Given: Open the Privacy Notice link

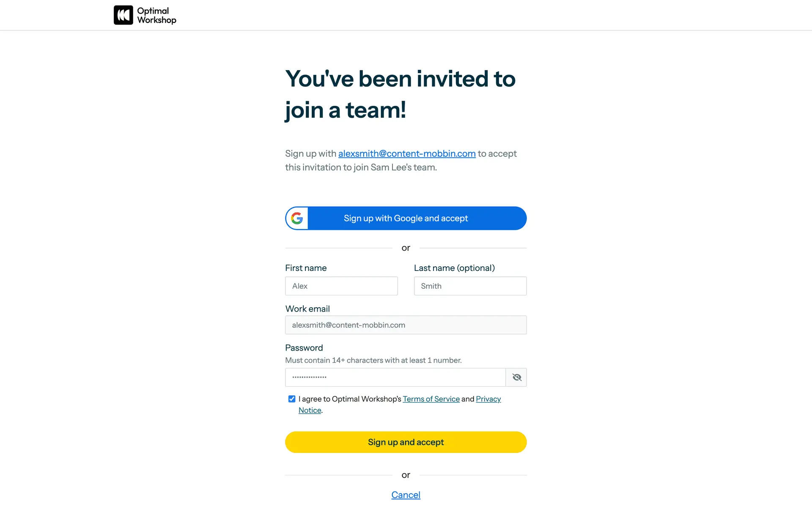Looking at the screenshot, I should 488,399.
